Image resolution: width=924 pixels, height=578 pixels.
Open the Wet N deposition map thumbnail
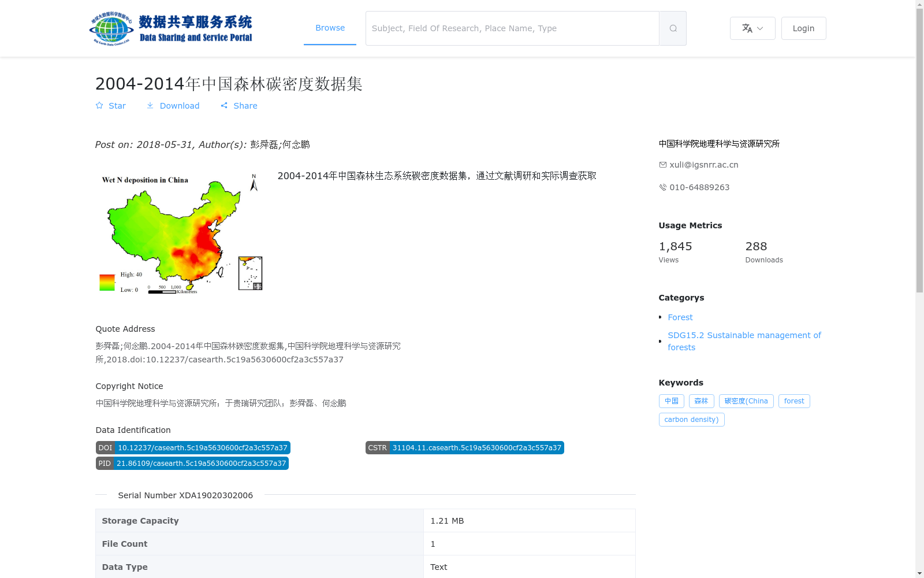(180, 232)
